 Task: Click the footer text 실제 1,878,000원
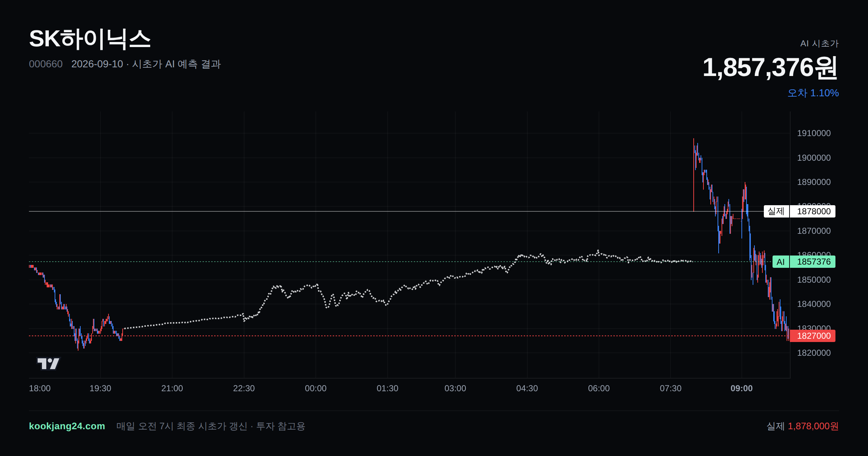point(803,426)
